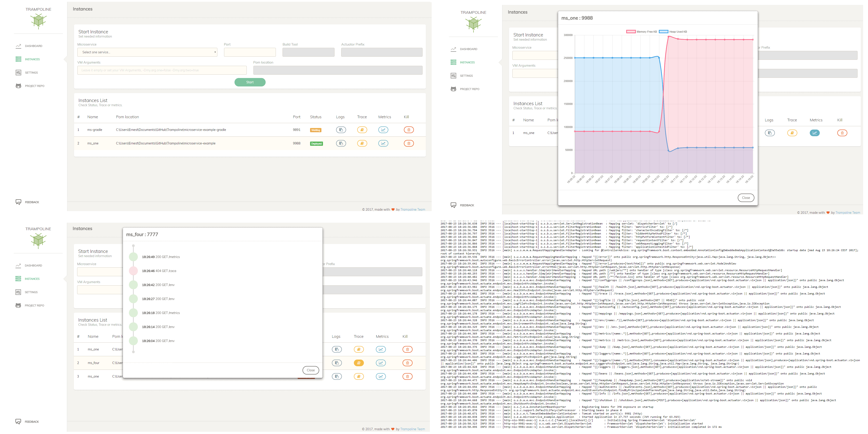Screen dimensions: 868x434
Task: Click VM Arguments field with 'Leave it empty' placeholder
Action: (162, 70)
